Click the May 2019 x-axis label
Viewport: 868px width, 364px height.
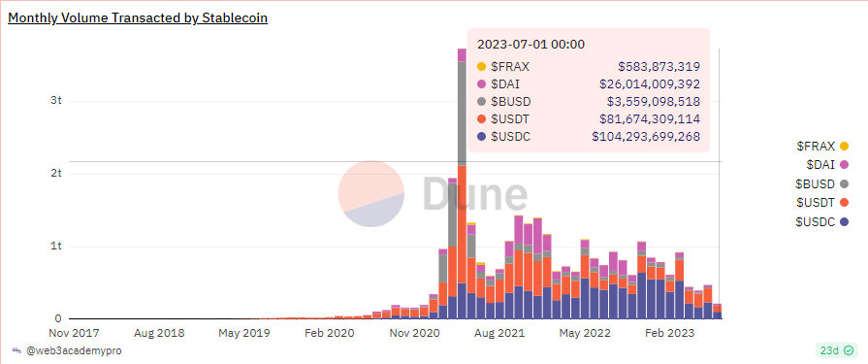[x=244, y=333]
